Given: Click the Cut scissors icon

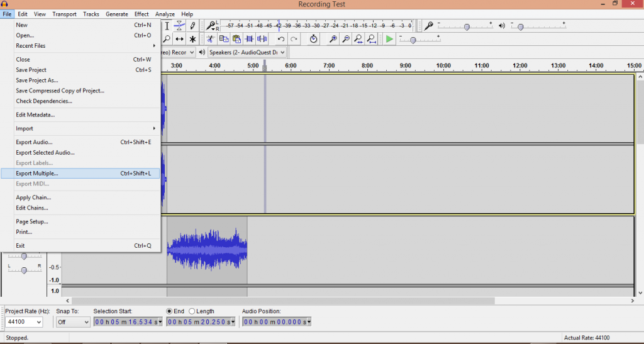Looking at the screenshot, I should click(210, 39).
